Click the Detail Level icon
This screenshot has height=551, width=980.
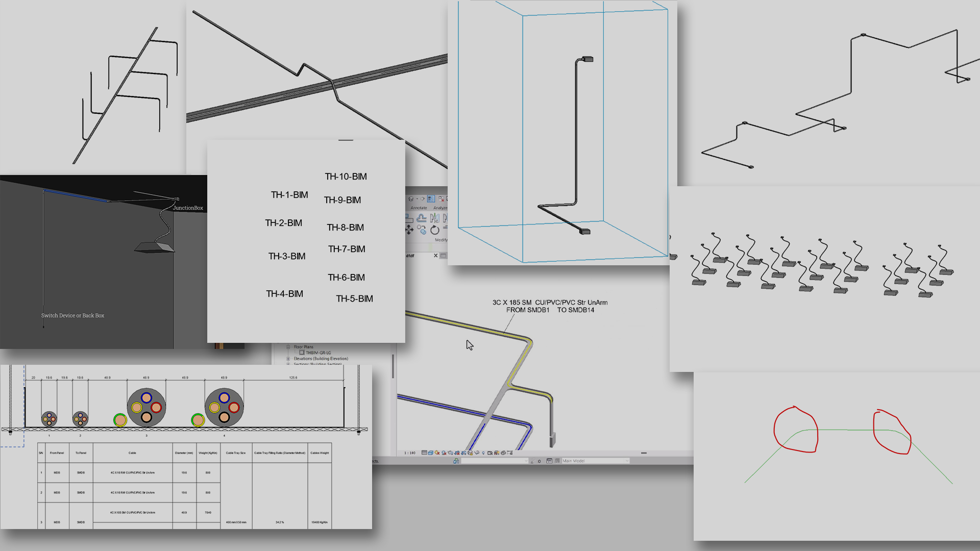click(424, 453)
